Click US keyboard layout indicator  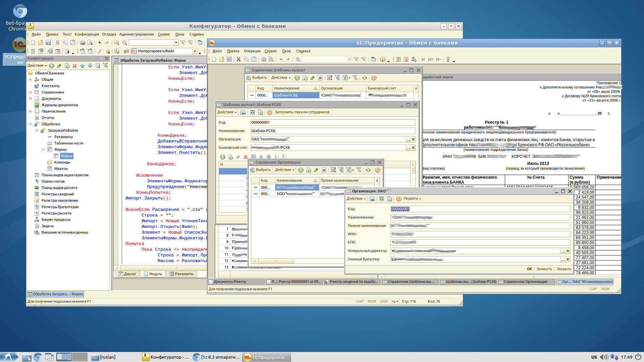pos(594,357)
